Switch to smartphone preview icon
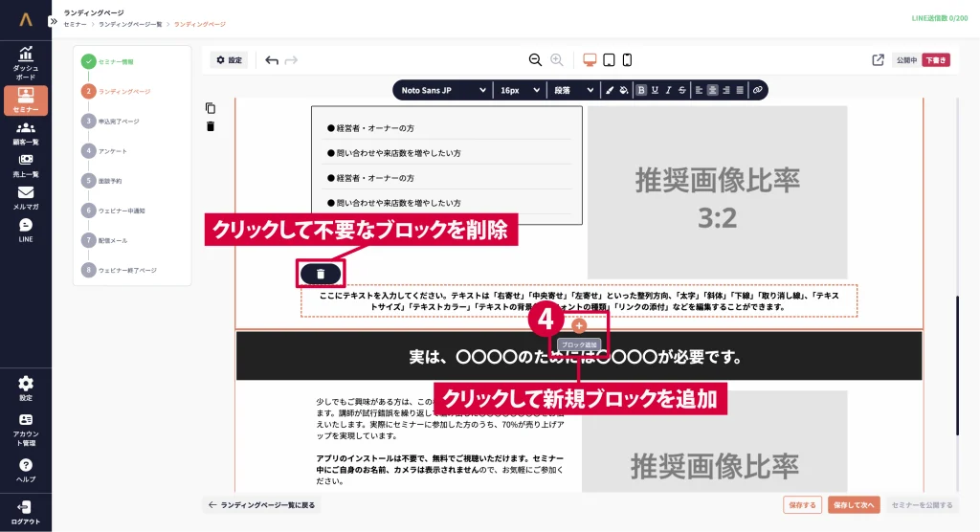Screen dimensions: 980x532 (628, 60)
